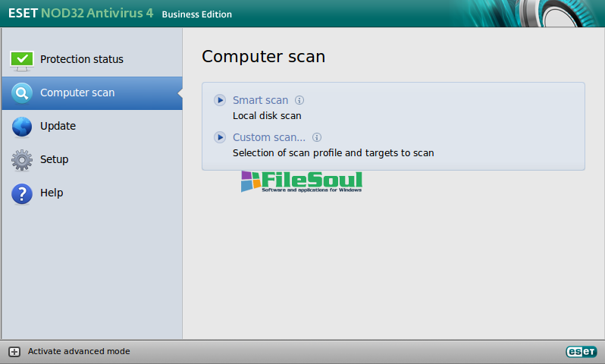Click 'Selection of scan profile and targets to scan'
The image size is (605, 364).
click(334, 153)
